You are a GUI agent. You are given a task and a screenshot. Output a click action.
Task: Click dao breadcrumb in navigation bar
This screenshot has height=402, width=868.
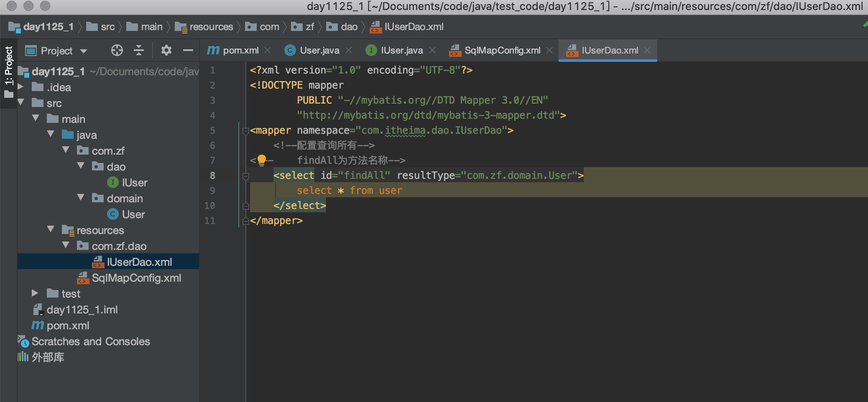[x=342, y=27]
